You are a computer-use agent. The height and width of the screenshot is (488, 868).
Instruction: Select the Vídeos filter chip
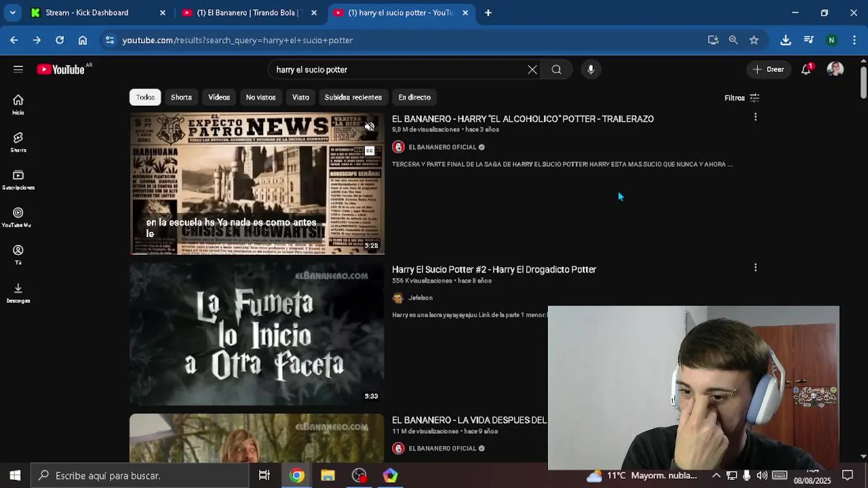point(219,97)
